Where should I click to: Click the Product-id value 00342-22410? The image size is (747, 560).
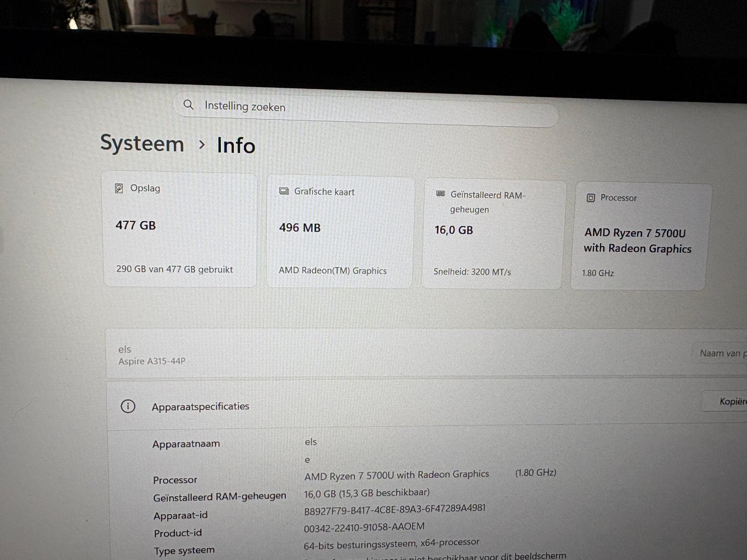[x=364, y=527]
